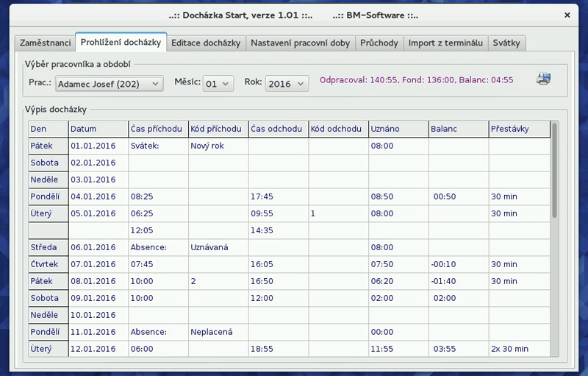The image size is (588, 376).
Task: Switch to the Zaměstnanci tab
Action: [x=44, y=43]
